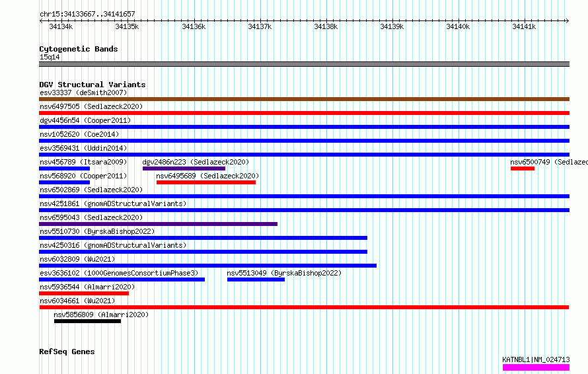Click the esv33337 (deSmith2007) variant label
This screenshot has height=374, width=588.
[83, 93]
